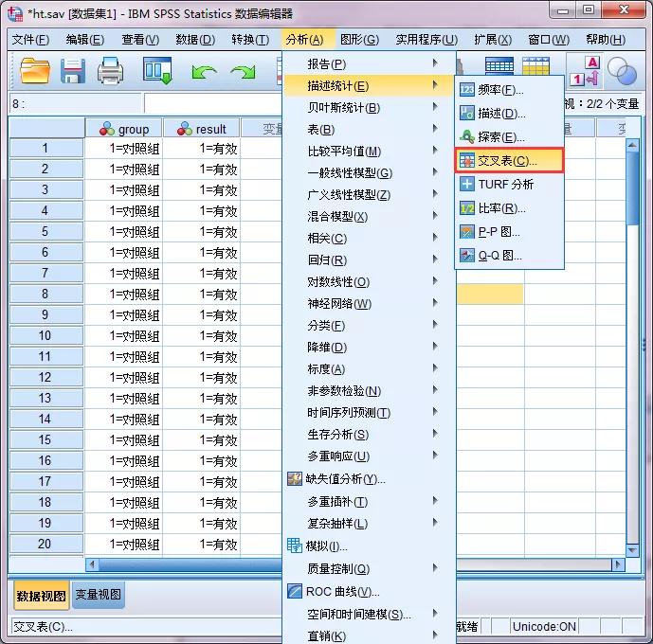The image size is (653, 644).
Task: Recall recent dialogs toolbar icon
Action: point(157,71)
